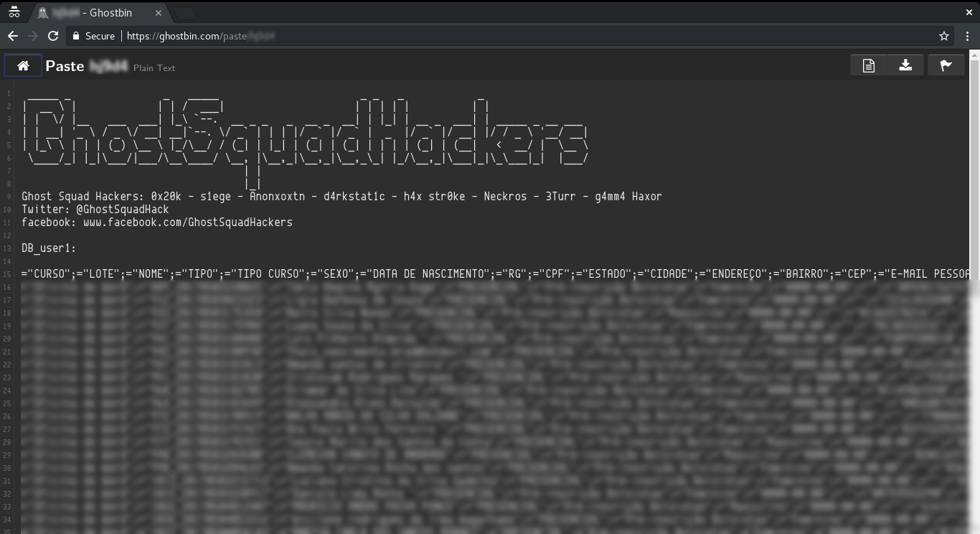The image size is (980, 534).
Task: Click the page vertical scrollbar
Action: (974, 287)
